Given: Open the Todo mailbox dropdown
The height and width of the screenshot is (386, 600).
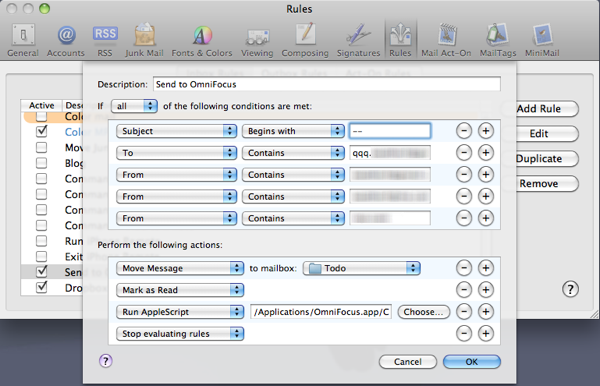Looking at the screenshot, I should coord(361,268).
